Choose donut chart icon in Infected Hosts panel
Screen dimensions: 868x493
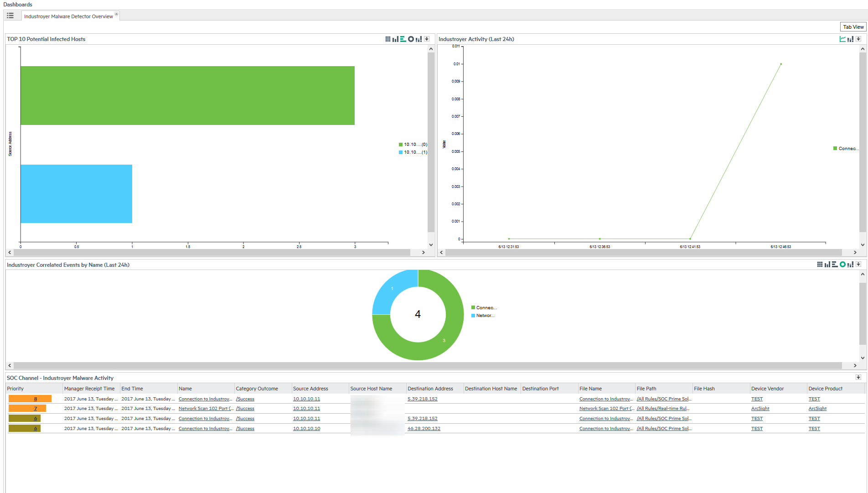coord(411,39)
